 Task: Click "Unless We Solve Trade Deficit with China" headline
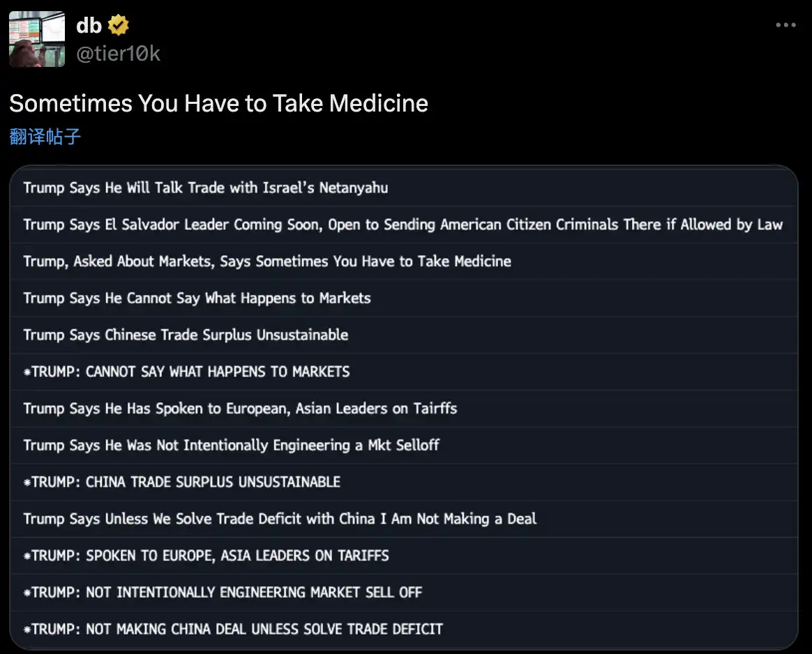[x=280, y=519]
